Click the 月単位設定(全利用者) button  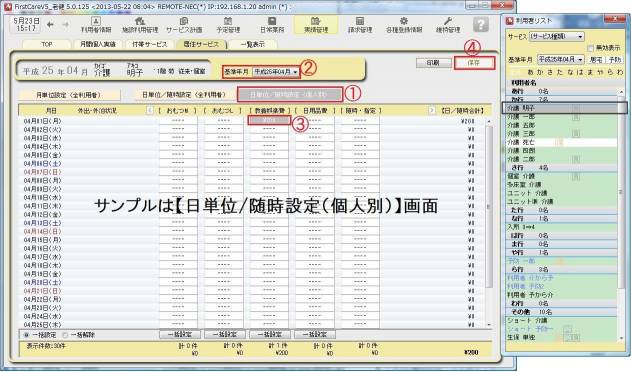(x=68, y=95)
